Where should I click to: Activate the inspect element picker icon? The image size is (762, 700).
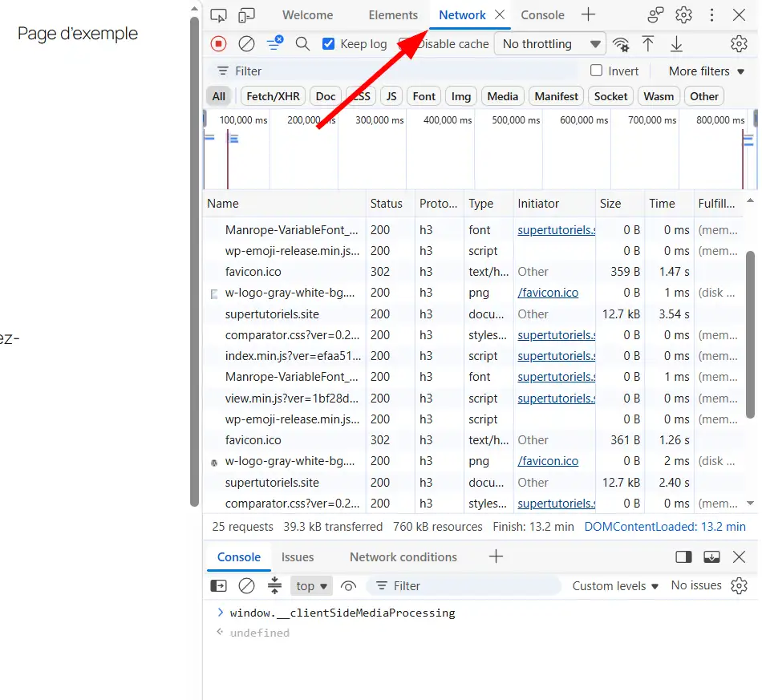[218, 15]
